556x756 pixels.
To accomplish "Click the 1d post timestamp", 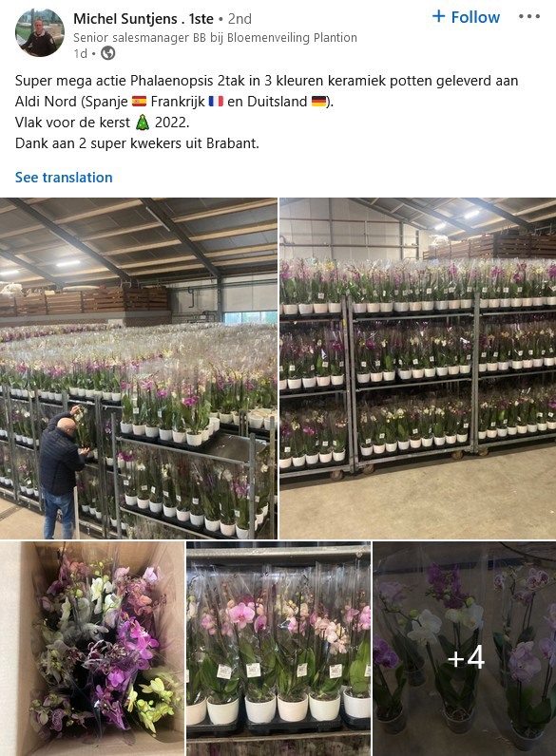I will (x=80, y=53).
